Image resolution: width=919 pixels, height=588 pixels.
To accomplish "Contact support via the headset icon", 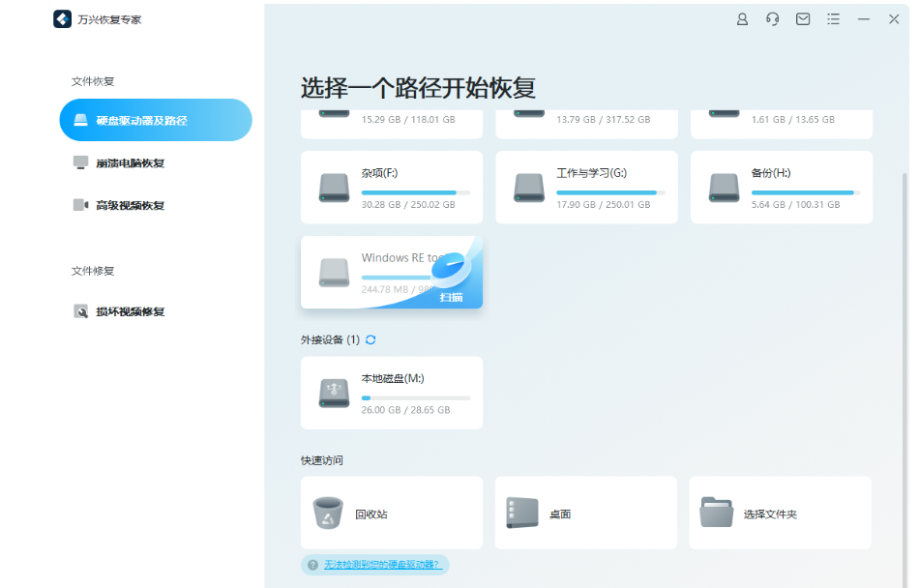I will pos(772,18).
